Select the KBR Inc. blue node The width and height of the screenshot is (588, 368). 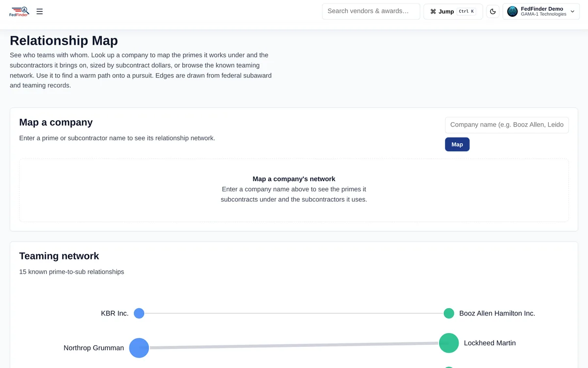pyautogui.click(x=139, y=313)
